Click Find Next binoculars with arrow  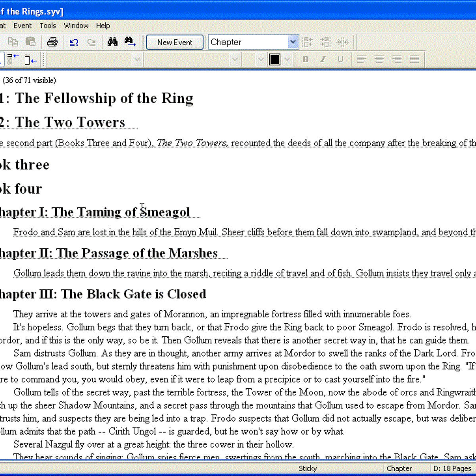(x=130, y=42)
